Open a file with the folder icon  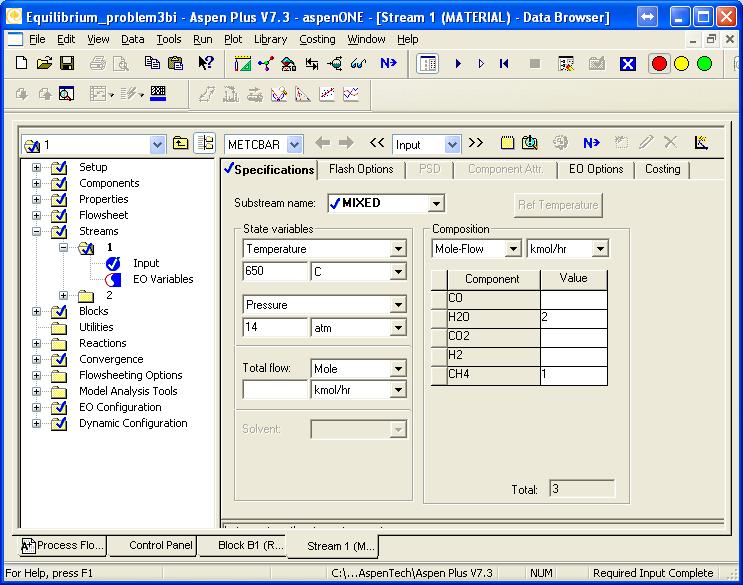44,63
